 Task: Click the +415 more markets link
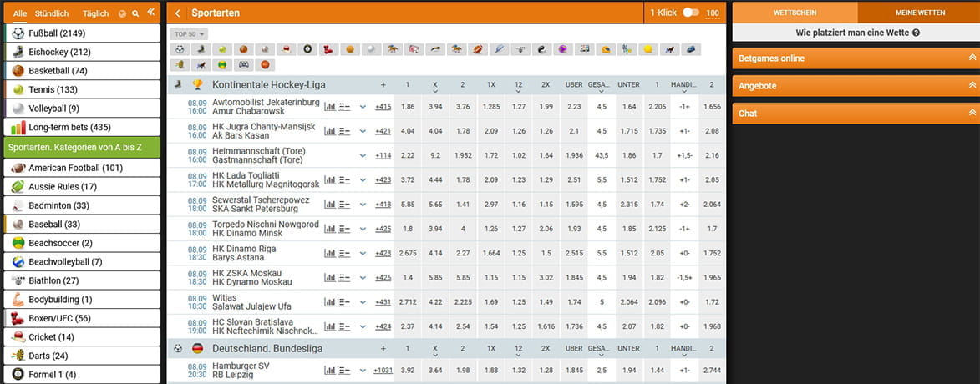point(383,107)
